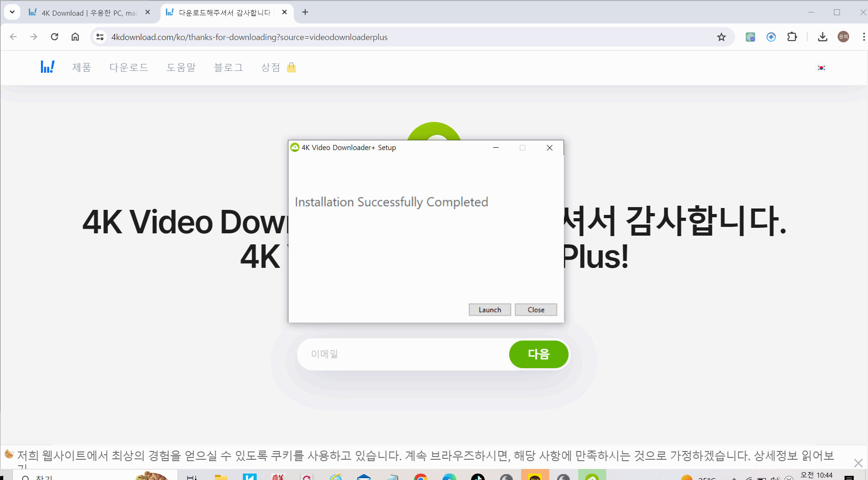
Task: Close the 4K Download browser tab
Action: click(148, 12)
